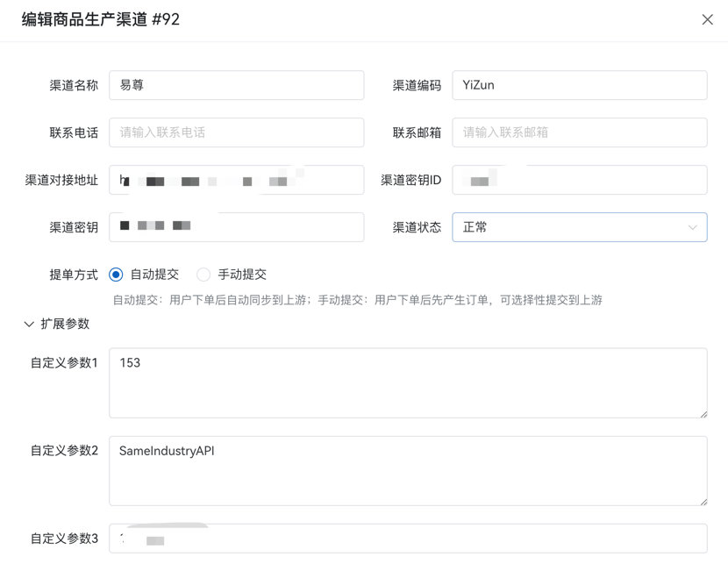The height and width of the screenshot is (564, 728).
Task: Click the dialog title 编辑商品生产渠道 #92
Action: (101, 19)
